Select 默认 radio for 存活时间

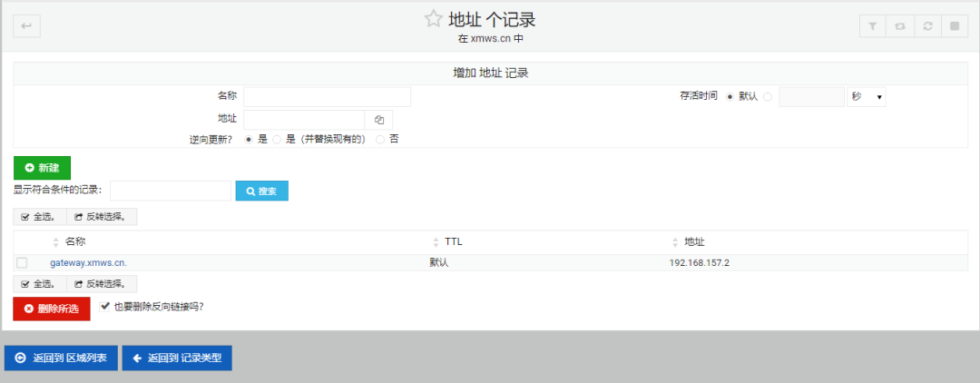[730, 97]
